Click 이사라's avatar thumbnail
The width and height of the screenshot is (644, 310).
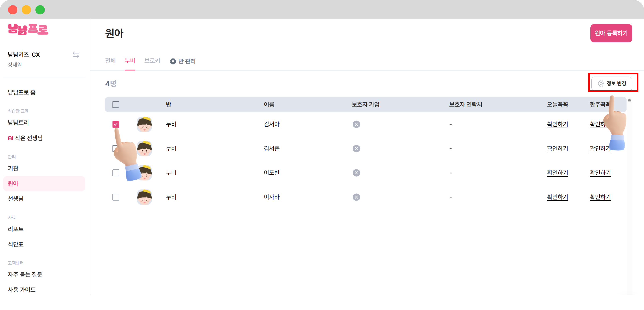click(144, 197)
